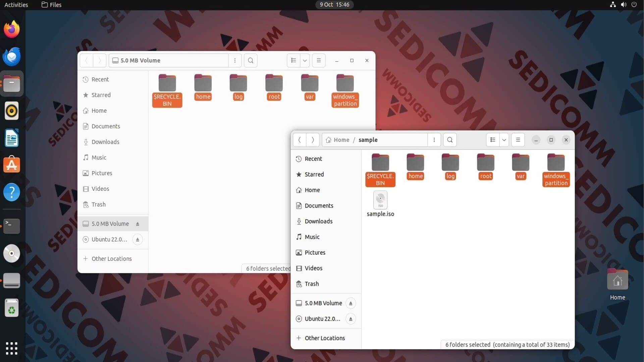Select windows_partition folder in sample window
This screenshot has height=362, width=644.
click(x=556, y=170)
